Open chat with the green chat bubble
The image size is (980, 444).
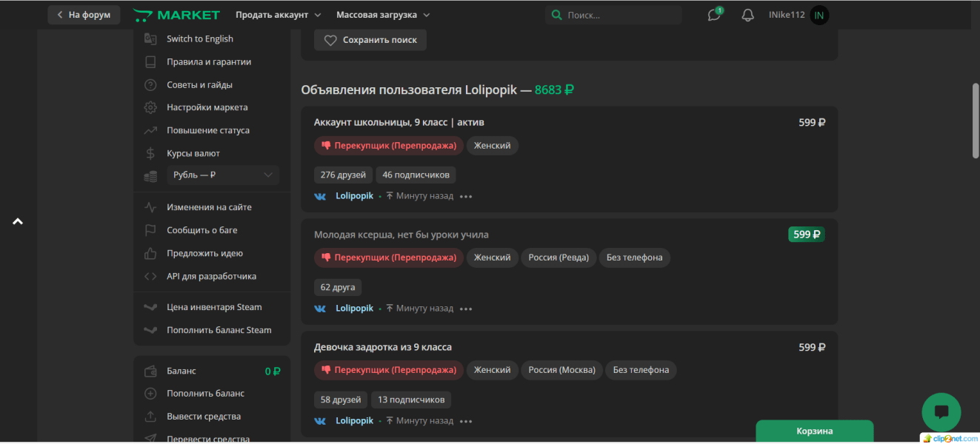tap(941, 412)
